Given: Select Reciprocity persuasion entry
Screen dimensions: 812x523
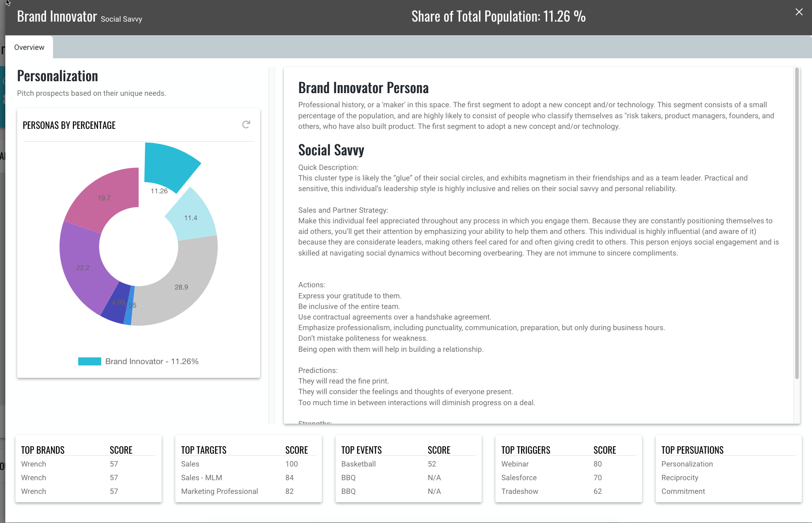Looking at the screenshot, I should click(680, 478).
